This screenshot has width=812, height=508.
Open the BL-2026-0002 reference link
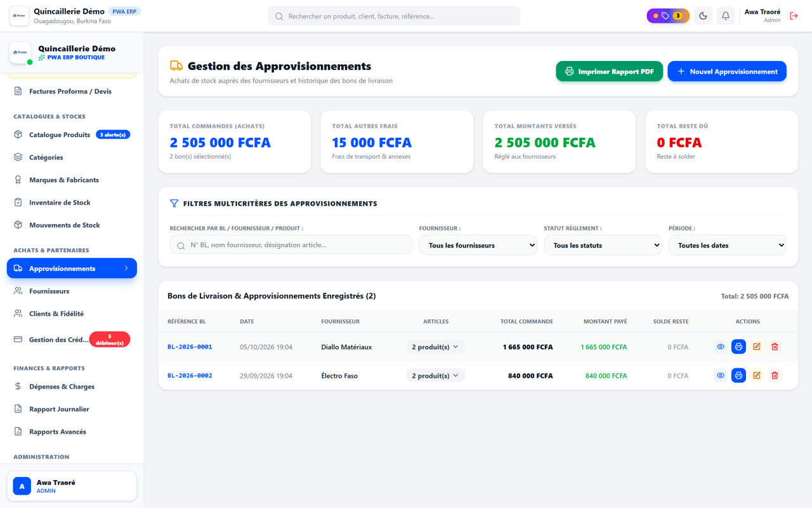(x=190, y=375)
